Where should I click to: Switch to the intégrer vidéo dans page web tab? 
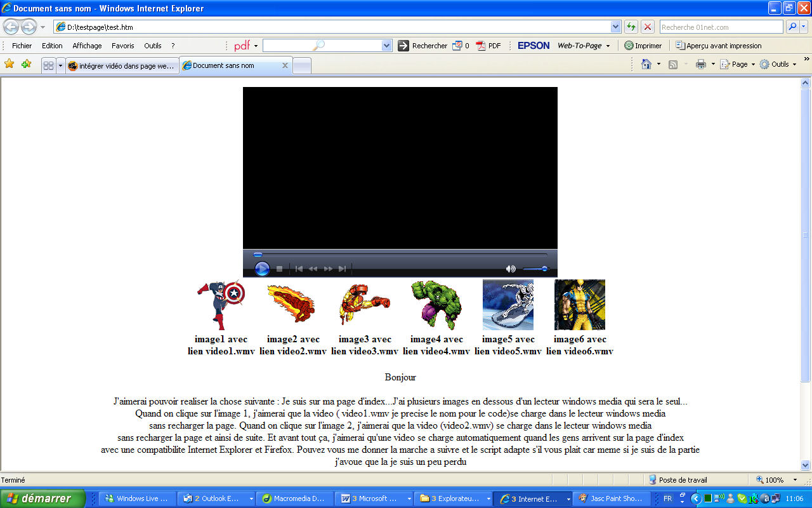point(122,65)
